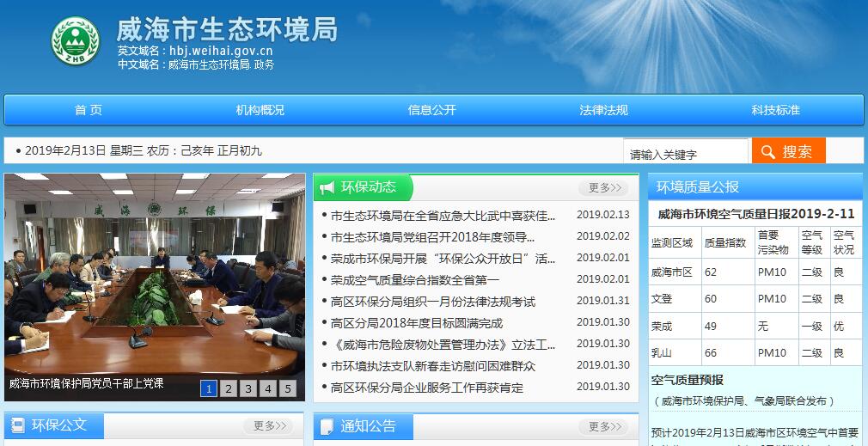Open the 科技标准 navigation tab

tap(775, 110)
